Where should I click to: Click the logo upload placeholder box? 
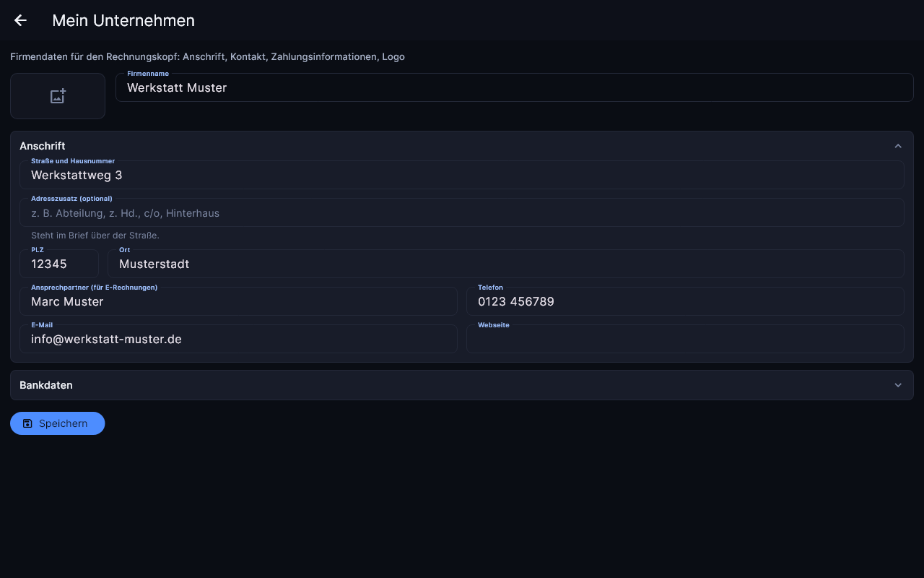[58, 96]
